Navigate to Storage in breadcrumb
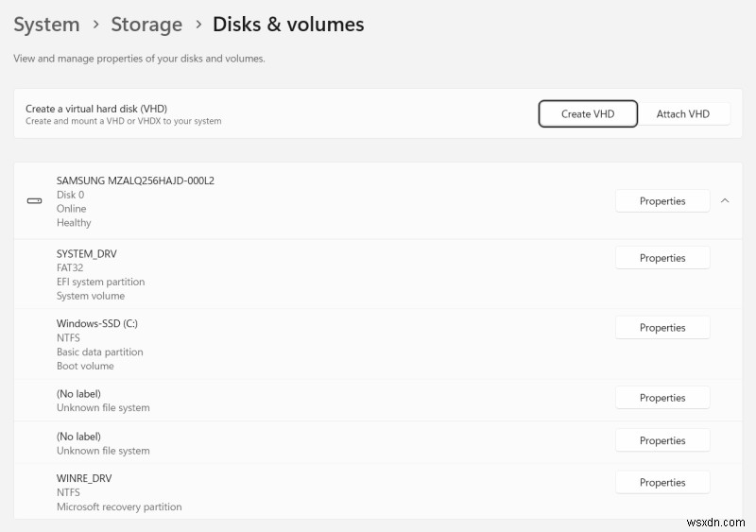Image resolution: width=756 pixels, height=532 pixels. point(146,25)
